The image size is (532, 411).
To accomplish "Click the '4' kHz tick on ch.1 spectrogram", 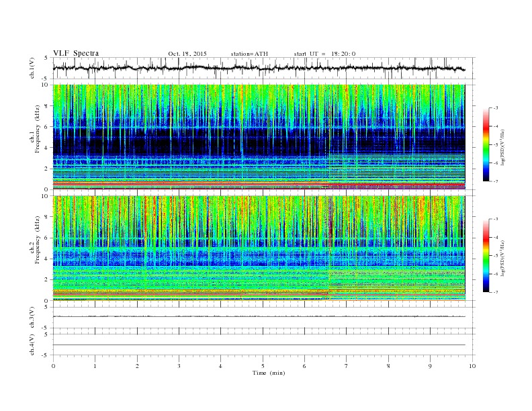I will [46, 148].
